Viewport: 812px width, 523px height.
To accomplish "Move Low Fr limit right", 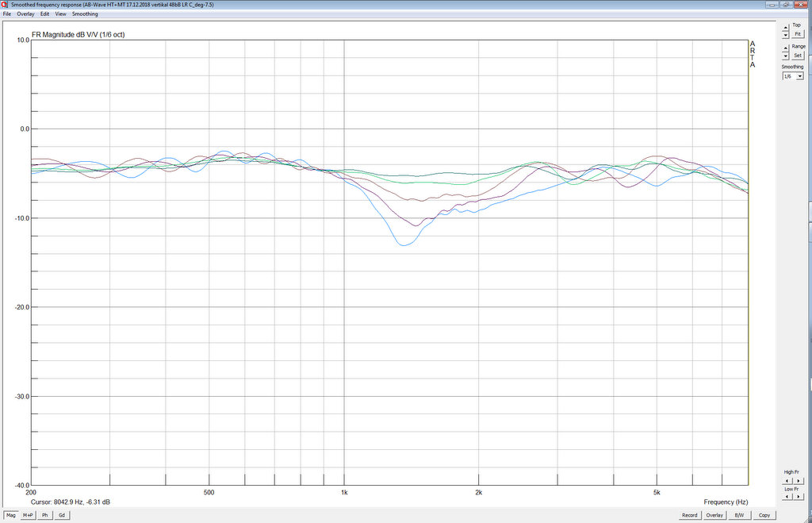I will (x=798, y=497).
